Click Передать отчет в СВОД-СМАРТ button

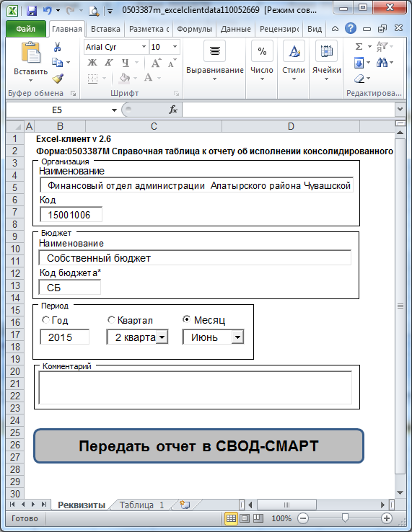pyautogui.click(x=198, y=445)
